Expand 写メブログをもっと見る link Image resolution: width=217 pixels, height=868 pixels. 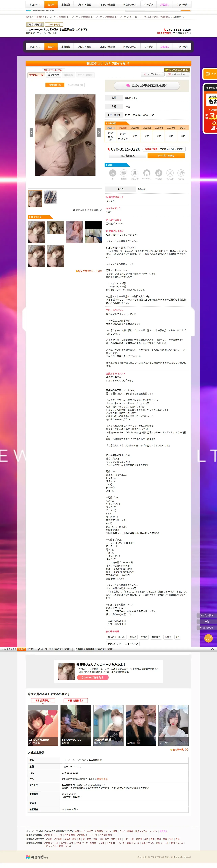click(89, 271)
